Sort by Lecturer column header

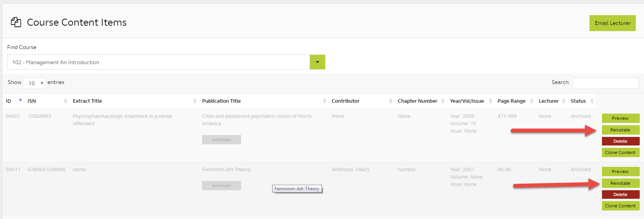[549, 101]
